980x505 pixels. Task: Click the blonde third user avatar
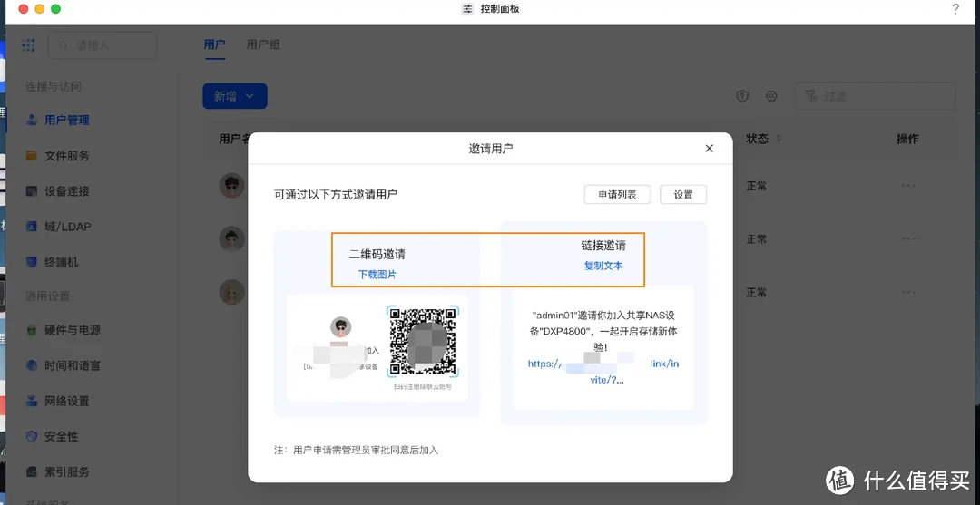[x=232, y=292]
